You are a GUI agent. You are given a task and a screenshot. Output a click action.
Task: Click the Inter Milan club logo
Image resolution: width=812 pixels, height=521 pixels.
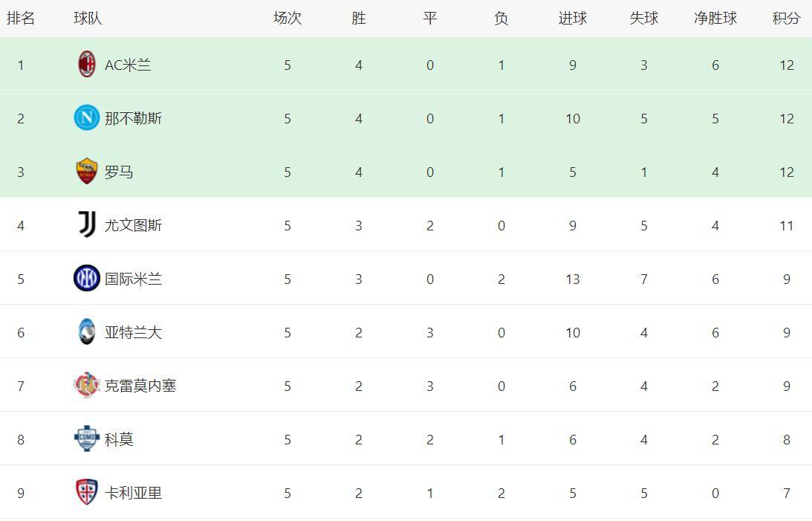[x=87, y=279]
